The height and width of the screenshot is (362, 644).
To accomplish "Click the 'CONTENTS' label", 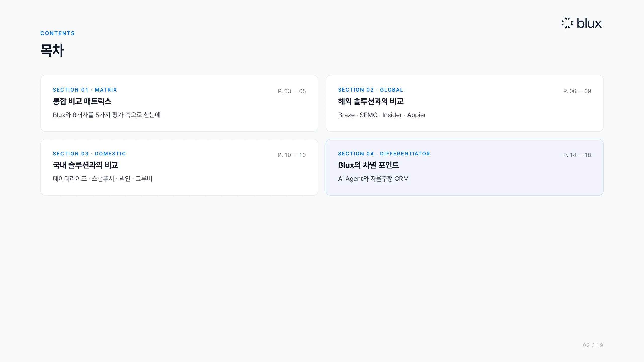I will pyautogui.click(x=58, y=33).
